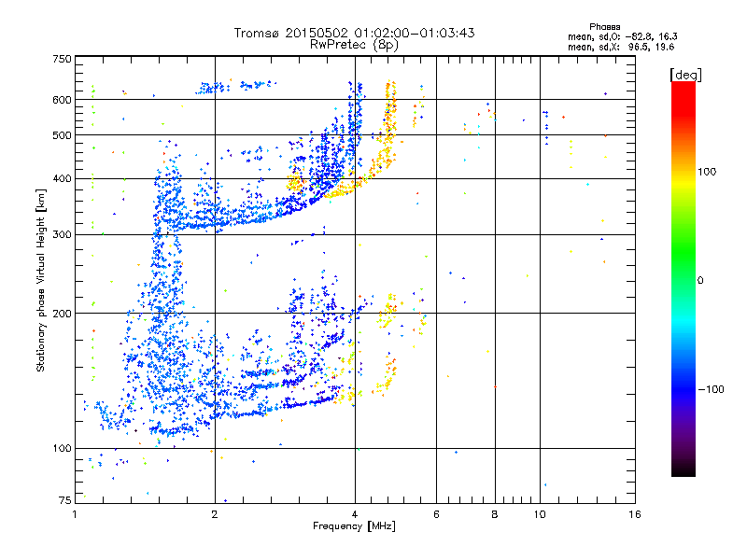This screenshot has height=560, width=747.
Task: Click the y-axis tick label '400'
Action: (62, 178)
